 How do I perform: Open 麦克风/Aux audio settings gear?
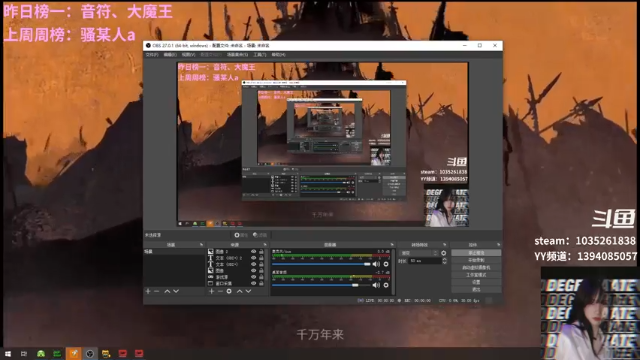[386, 264]
